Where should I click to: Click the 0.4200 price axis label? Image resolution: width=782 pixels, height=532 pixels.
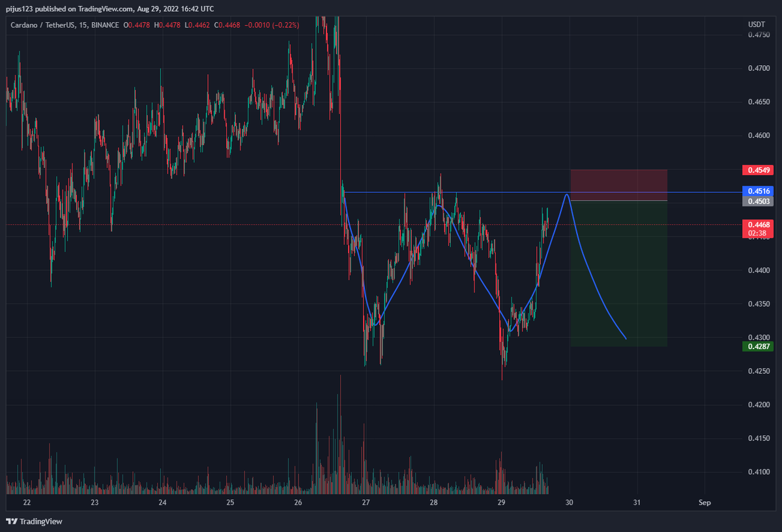click(x=759, y=405)
